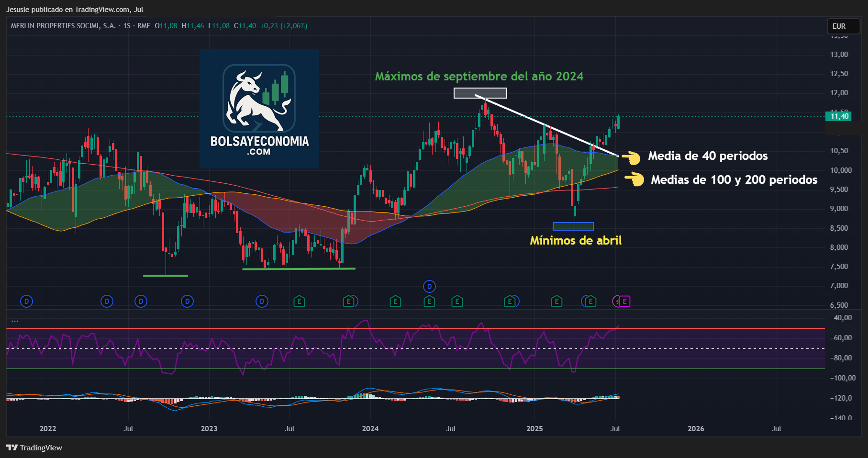Click the earnings E marker just before 2025
The image size is (868, 458).
point(510,302)
